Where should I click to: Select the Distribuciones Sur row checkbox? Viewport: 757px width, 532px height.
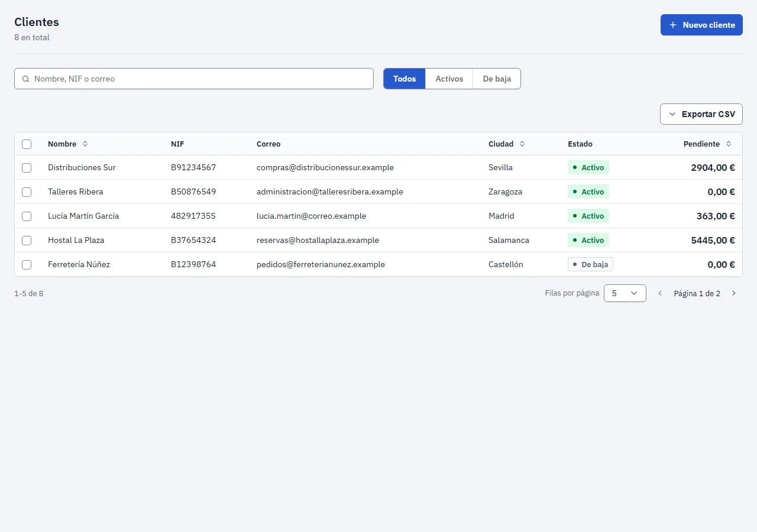click(27, 167)
